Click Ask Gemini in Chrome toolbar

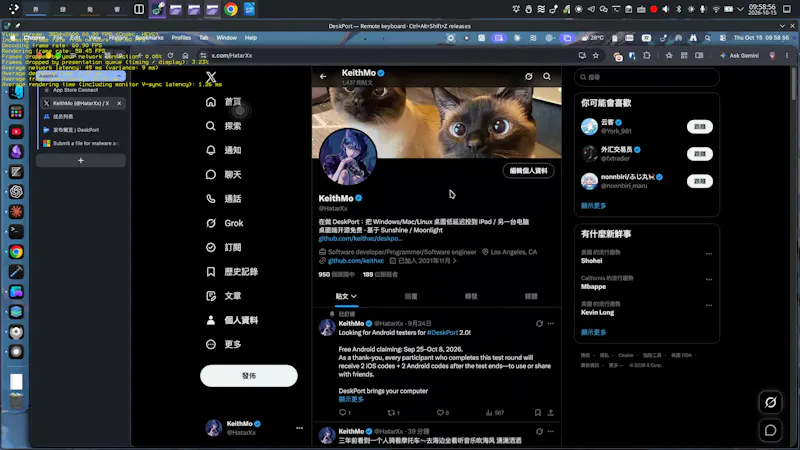pos(740,56)
